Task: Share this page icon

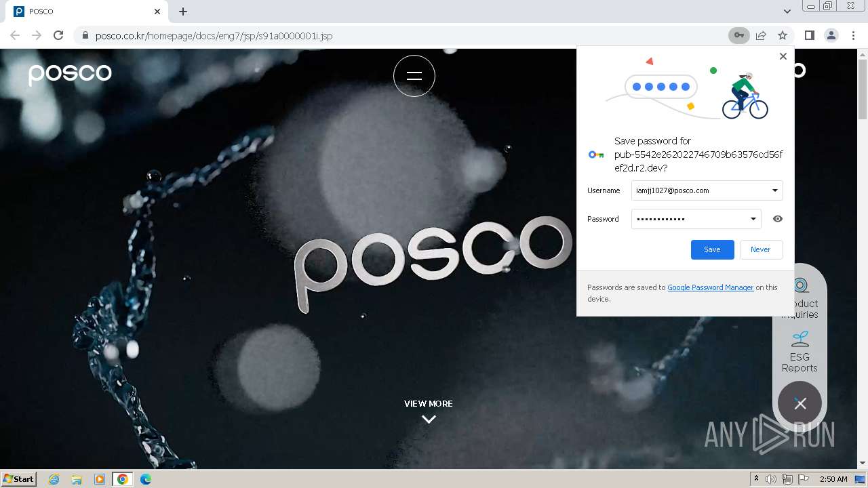Action: pos(761,35)
